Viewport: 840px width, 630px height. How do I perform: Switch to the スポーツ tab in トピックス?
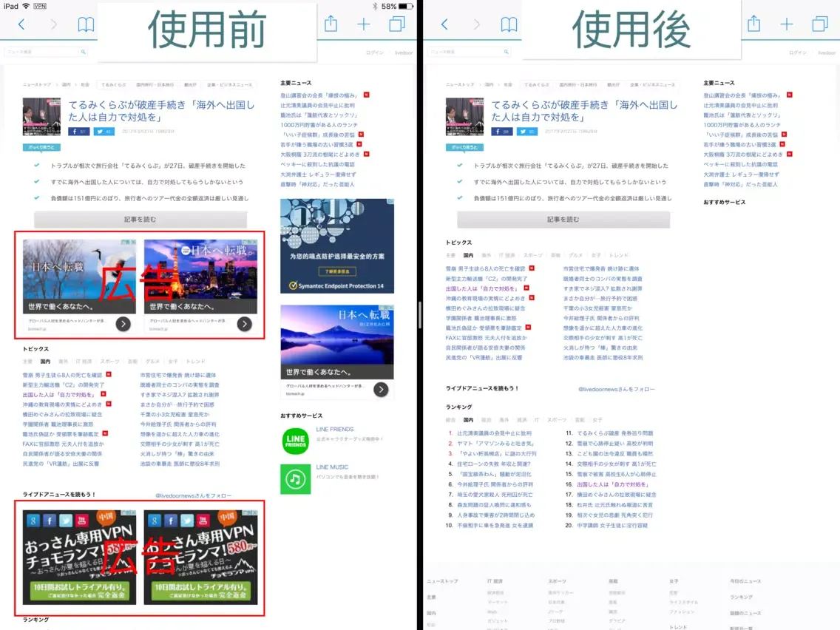coord(109,362)
